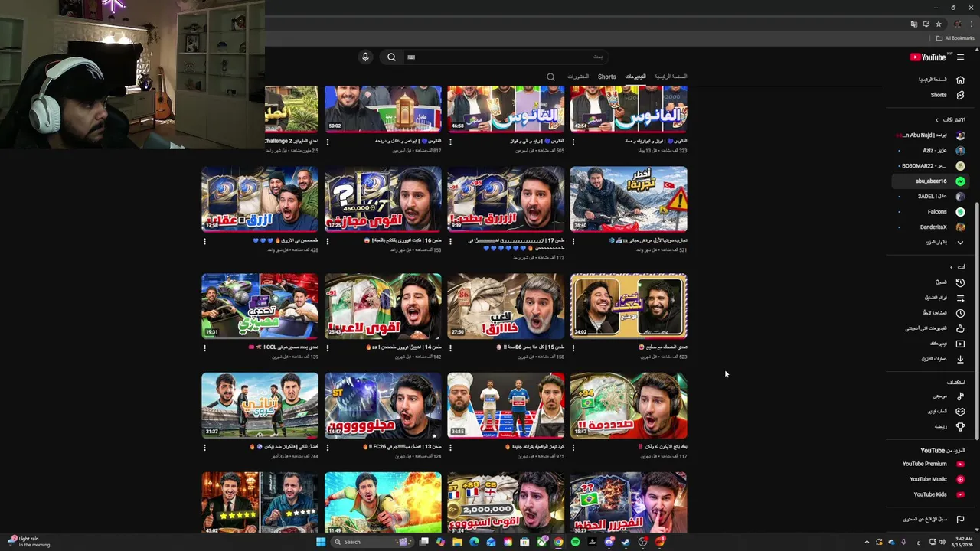Open the +94 green card video thumbnail
Image resolution: width=980 pixels, height=551 pixels.
click(629, 406)
